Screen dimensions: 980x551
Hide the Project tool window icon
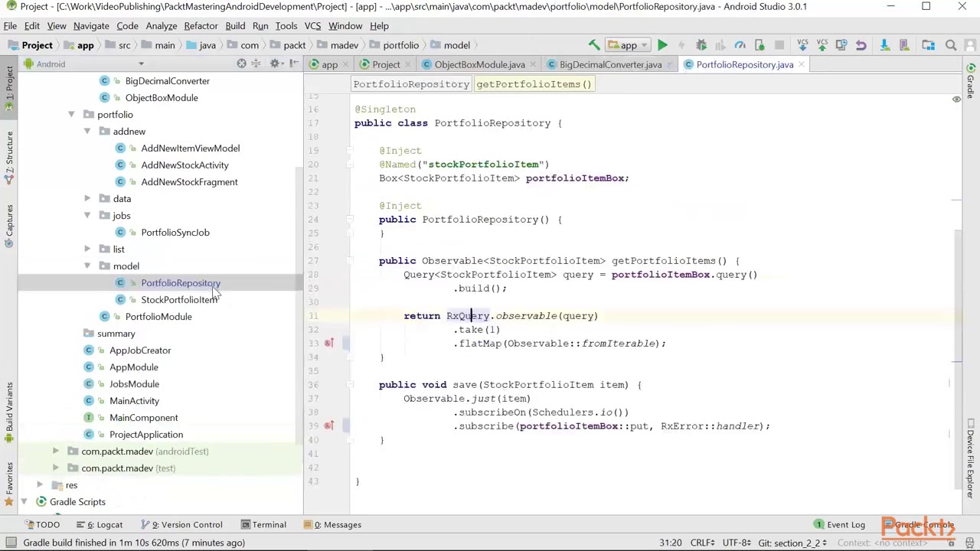point(294,64)
